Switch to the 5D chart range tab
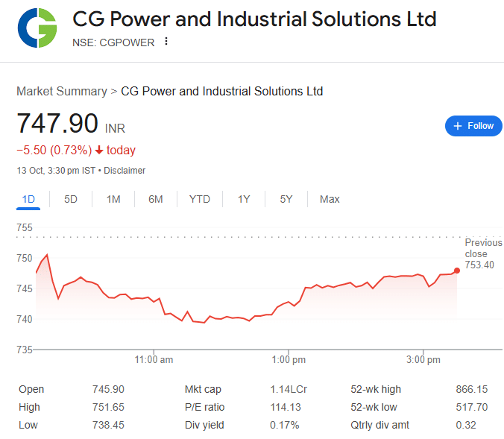The height and width of the screenshot is (439, 504). click(71, 199)
